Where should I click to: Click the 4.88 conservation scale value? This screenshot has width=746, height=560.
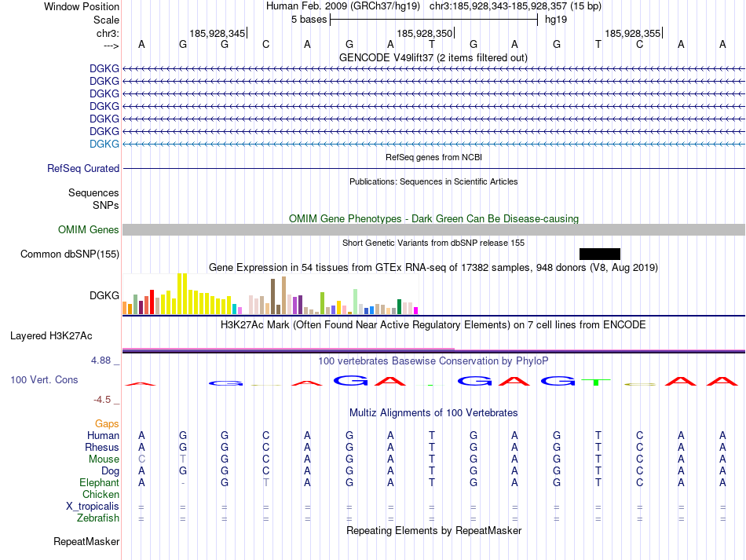pos(101,361)
